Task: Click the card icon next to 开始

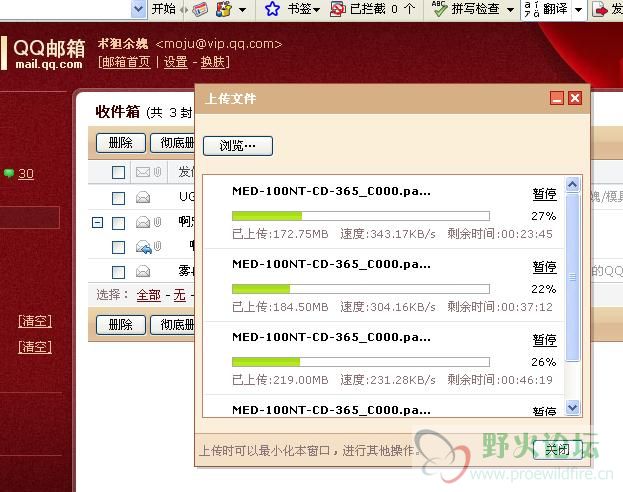Action: (200, 9)
